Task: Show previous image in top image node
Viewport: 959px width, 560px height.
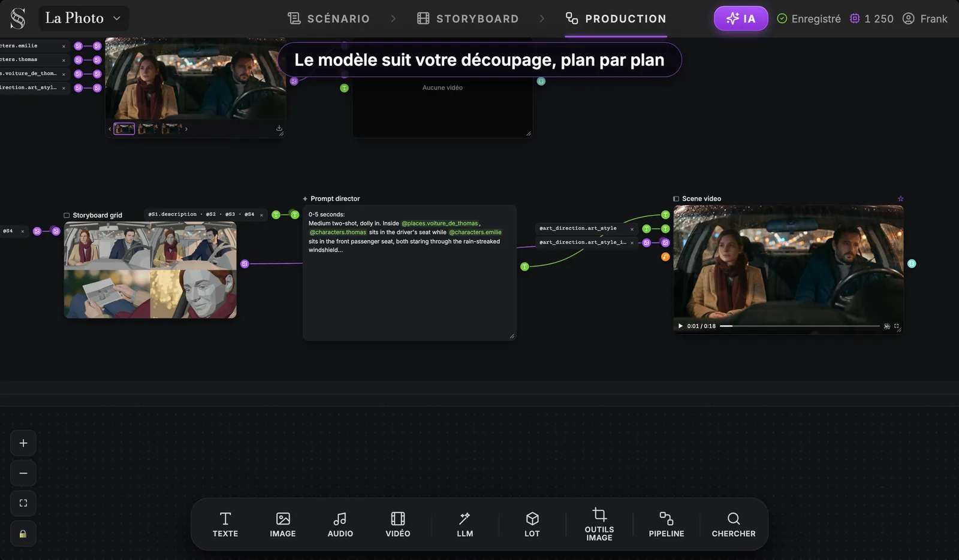Action: coord(110,129)
